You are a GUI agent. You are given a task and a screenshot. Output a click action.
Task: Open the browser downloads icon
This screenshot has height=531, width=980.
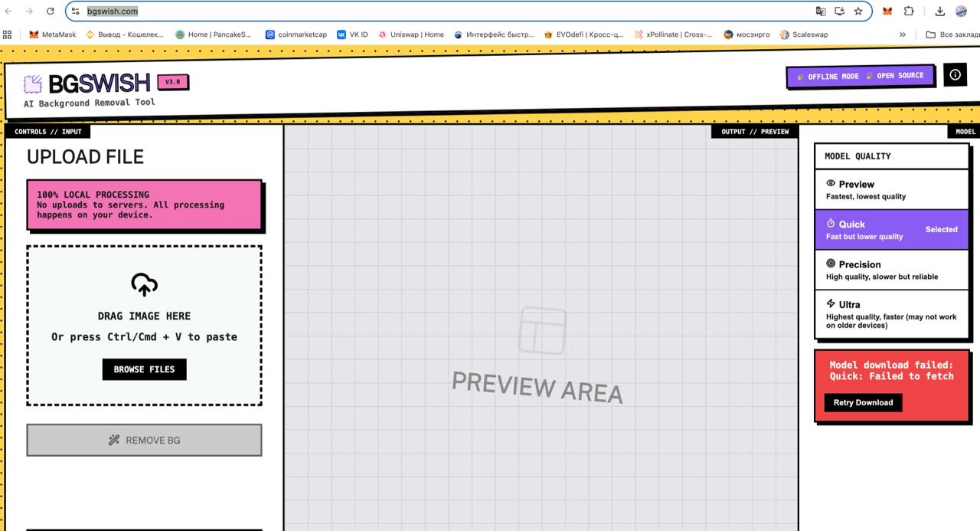coord(939,11)
